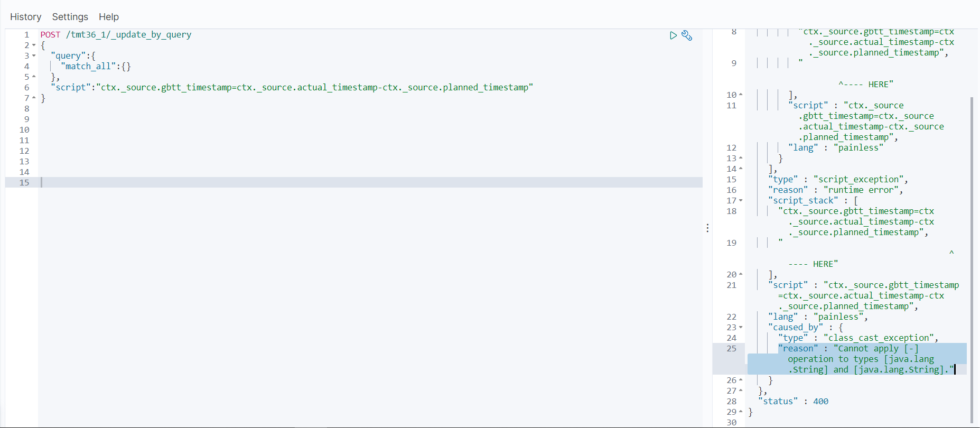Collapse "script_stack" array in the response

[x=741, y=201]
